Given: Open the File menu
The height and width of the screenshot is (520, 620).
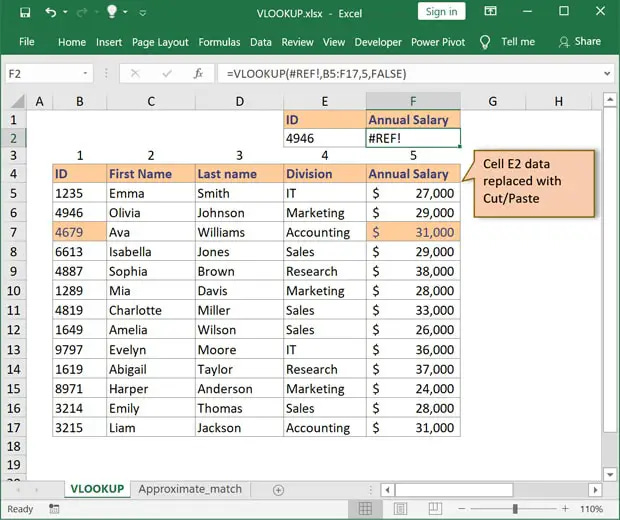Looking at the screenshot, I should pyautogui.click(x=26, y=42).
